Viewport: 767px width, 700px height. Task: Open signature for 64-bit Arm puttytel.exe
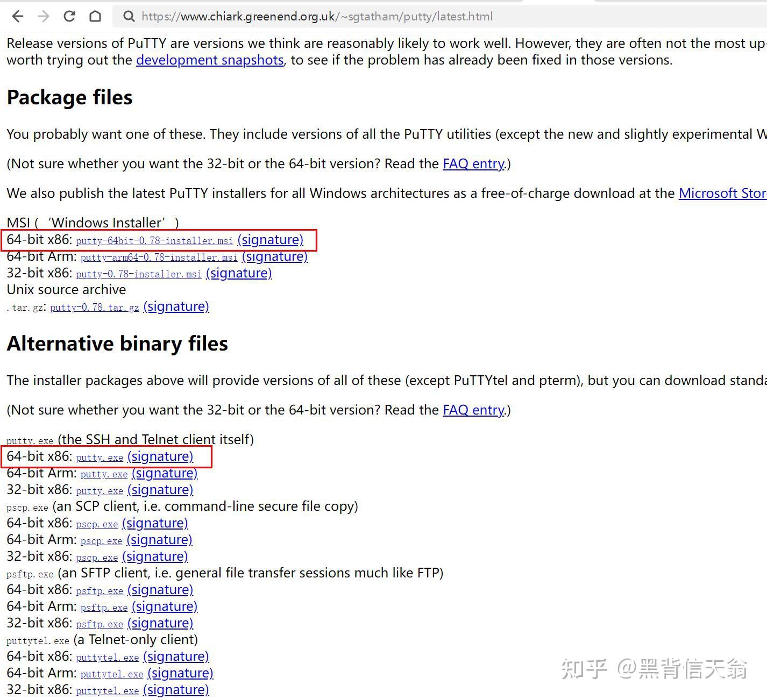[180, 673]
